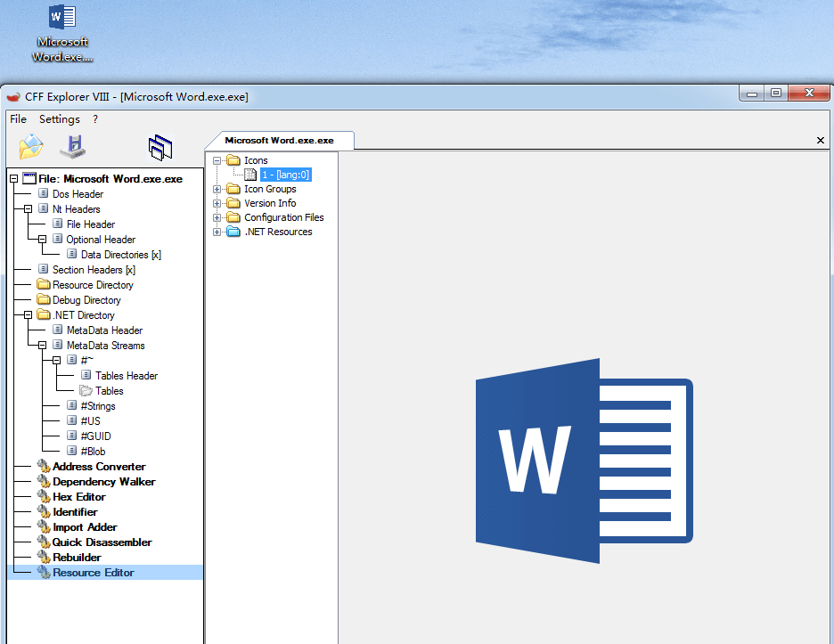
Task: Click the Rebuilder wrench icon
Action: pos(43,558)
